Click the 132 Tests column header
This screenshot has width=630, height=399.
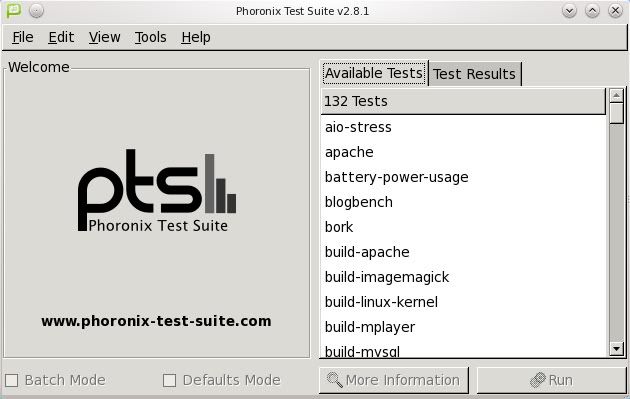coord(463,101)
